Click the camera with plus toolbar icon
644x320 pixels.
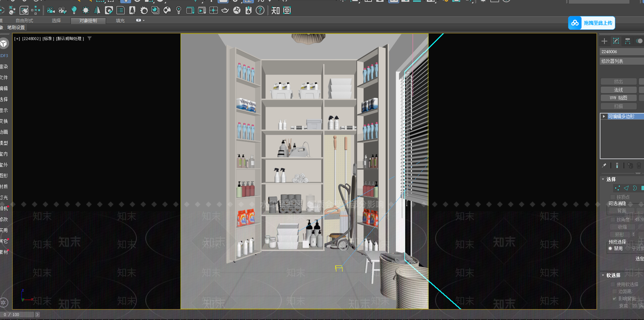[x=62, y=10]
